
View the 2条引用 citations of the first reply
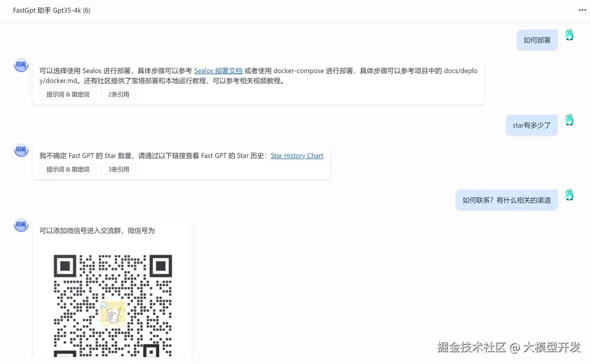coord(118,94)
